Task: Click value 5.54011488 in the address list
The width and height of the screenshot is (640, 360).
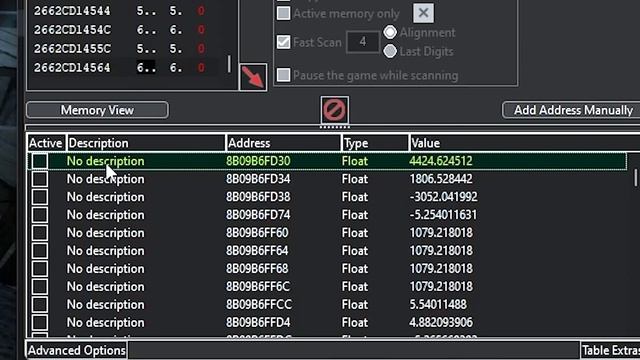Action: [438, 304]
